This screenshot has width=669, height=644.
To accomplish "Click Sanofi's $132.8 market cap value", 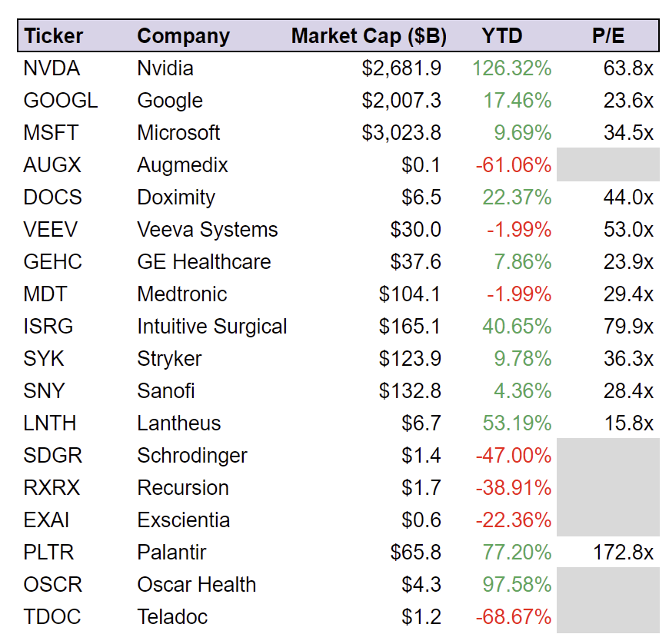I will [x=410, y=391].
